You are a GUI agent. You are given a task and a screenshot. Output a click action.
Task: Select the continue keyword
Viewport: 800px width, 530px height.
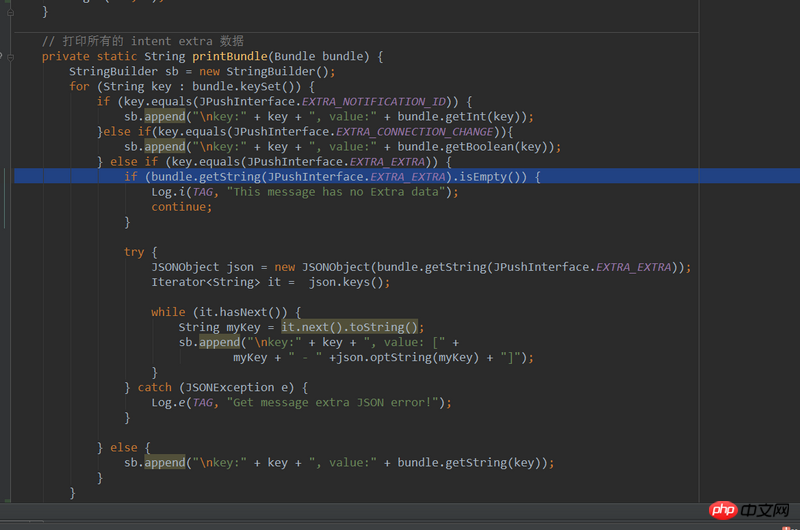181,207
